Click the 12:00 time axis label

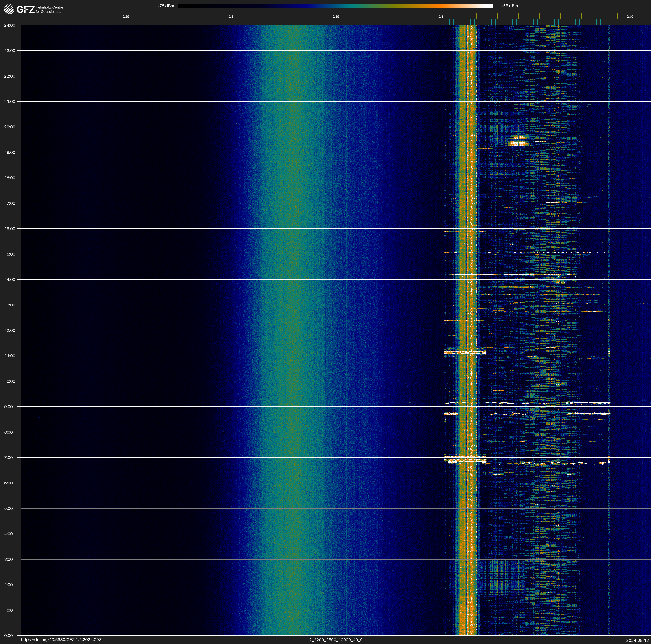tap(10, 330)
